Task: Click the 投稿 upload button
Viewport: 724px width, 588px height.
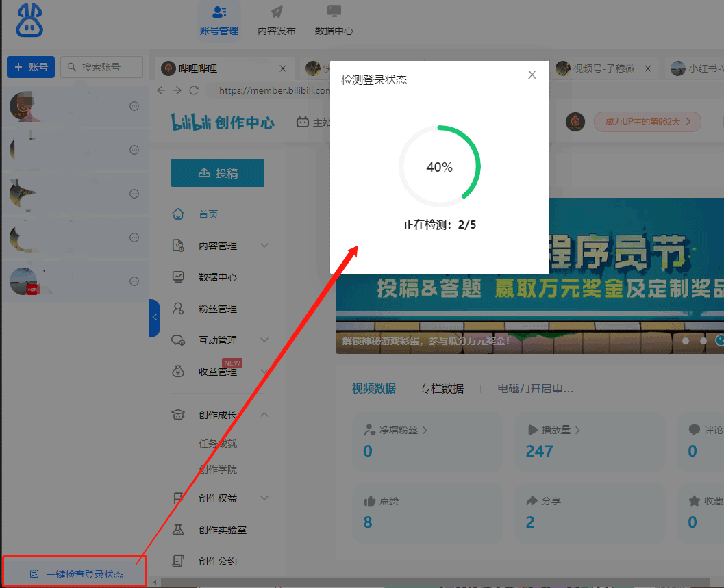Action: [218, 173]
